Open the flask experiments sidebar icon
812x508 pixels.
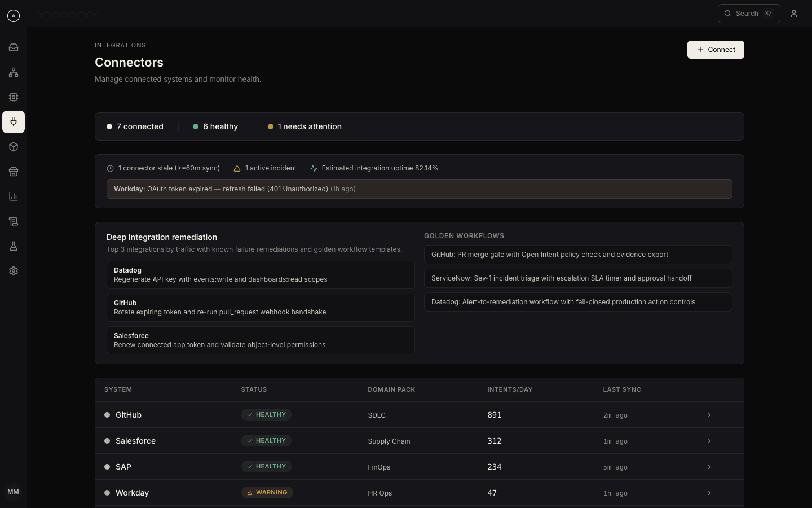pos(14,246)
